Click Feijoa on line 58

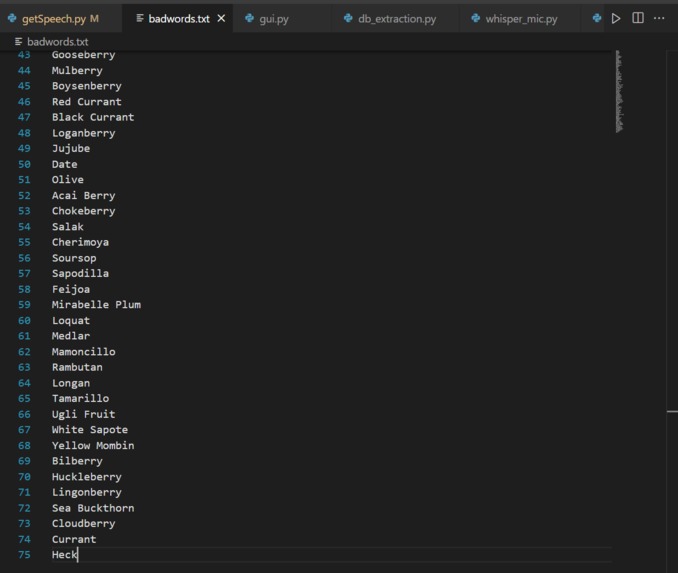[71, 289]
